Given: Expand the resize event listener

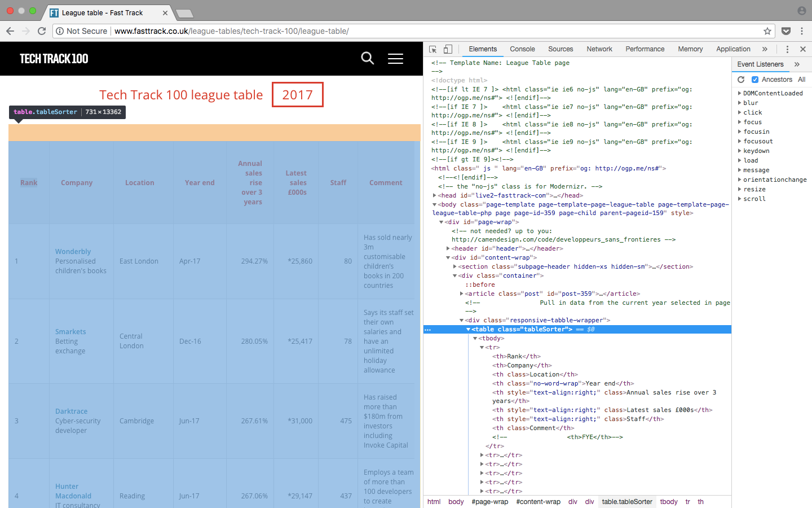Looking at the screenshot, I should (x=739, y=190).
